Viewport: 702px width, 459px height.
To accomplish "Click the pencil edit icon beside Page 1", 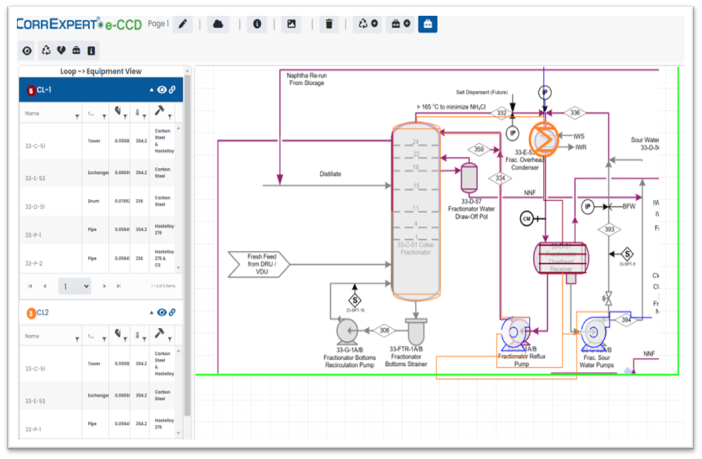I will click(183, 24).
